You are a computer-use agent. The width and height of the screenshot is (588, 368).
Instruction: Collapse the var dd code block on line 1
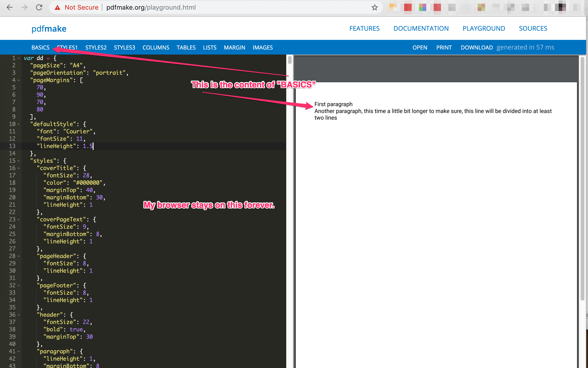click(x=19, y=58)
